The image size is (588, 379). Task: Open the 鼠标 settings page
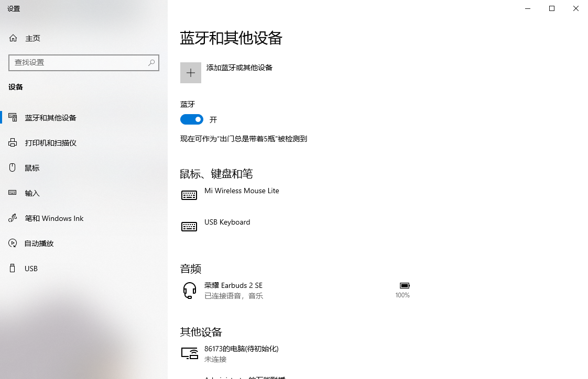32,168
